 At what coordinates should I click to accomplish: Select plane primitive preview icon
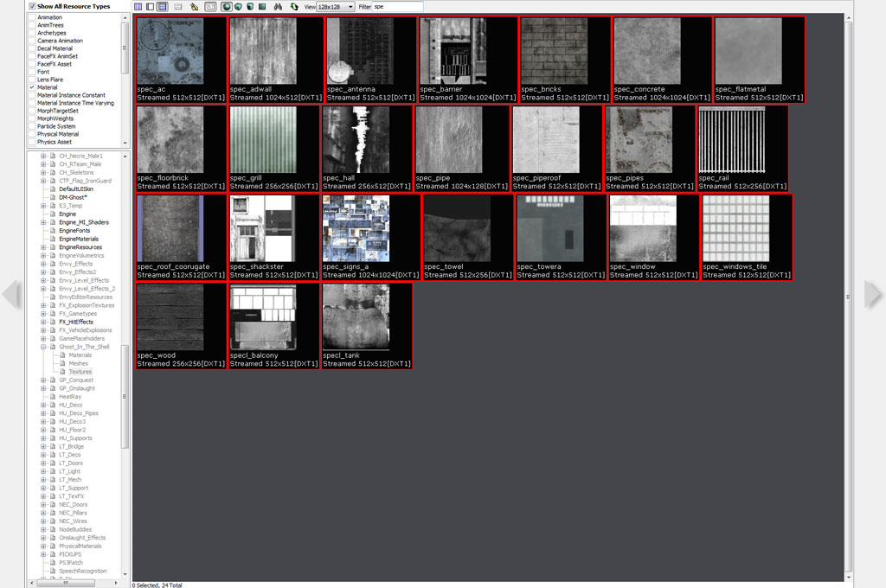[x=262, y=7]
